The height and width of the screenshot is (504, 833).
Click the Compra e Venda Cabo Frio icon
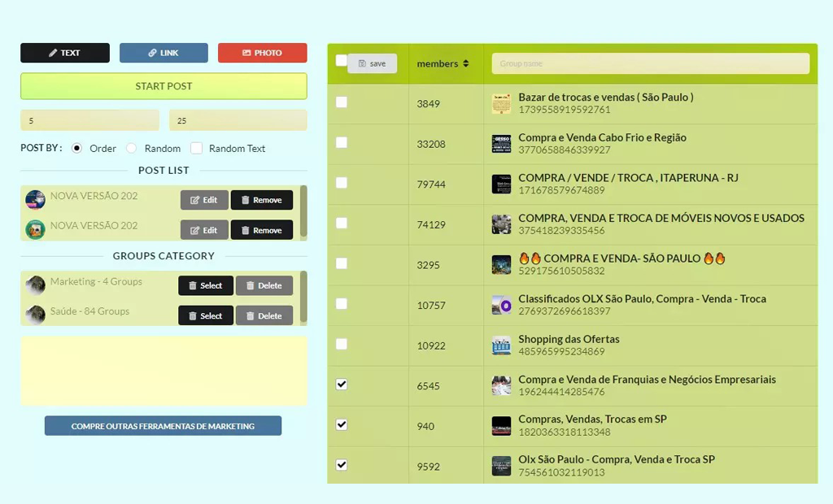(501, 144)
